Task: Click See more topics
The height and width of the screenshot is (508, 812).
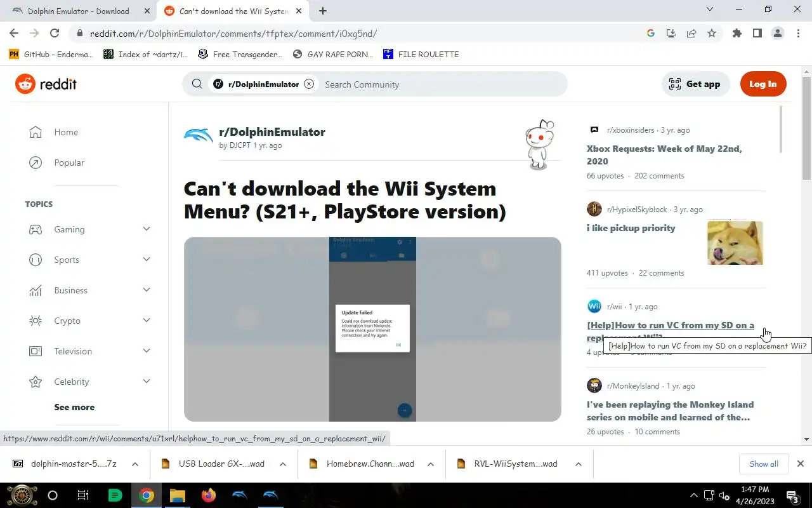Action: pos(74,407)
